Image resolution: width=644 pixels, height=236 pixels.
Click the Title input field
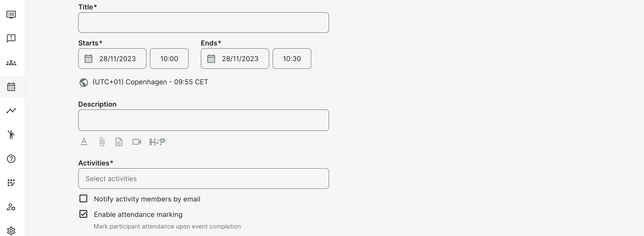click(203, 23)
